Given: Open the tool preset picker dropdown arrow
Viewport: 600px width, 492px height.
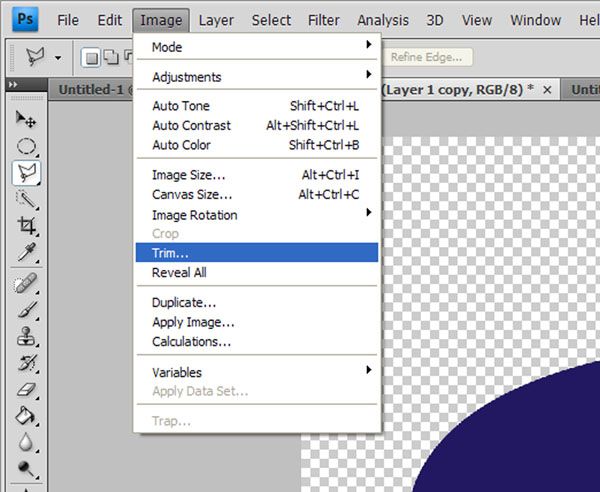Looking at the screenshot, I should (58, 58).
